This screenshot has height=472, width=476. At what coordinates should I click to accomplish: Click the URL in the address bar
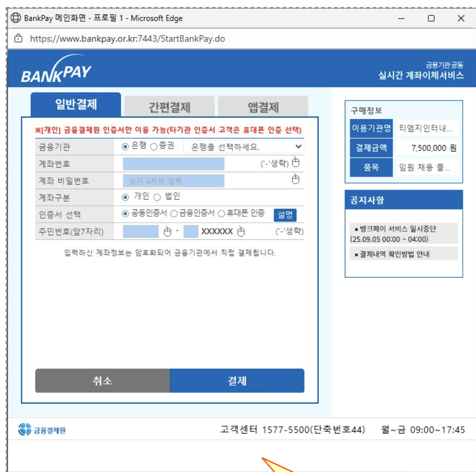[x=128, y=39]
